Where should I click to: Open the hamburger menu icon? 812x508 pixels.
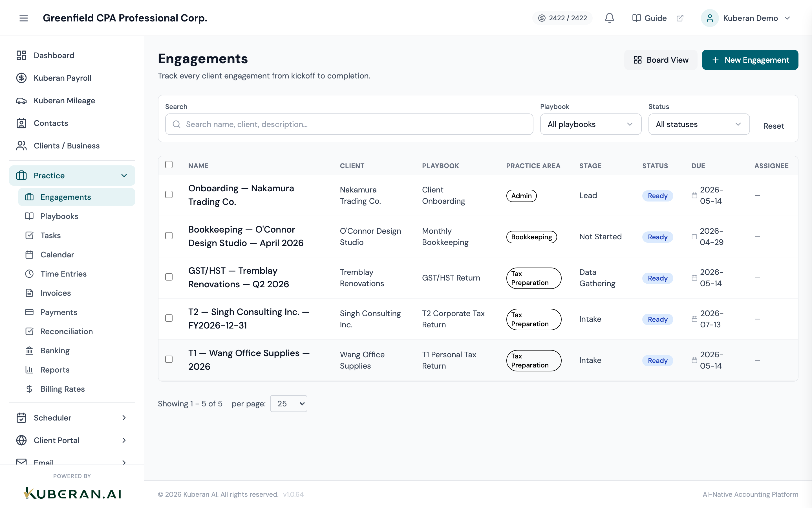pyautogui.click(x=23, y=18)
